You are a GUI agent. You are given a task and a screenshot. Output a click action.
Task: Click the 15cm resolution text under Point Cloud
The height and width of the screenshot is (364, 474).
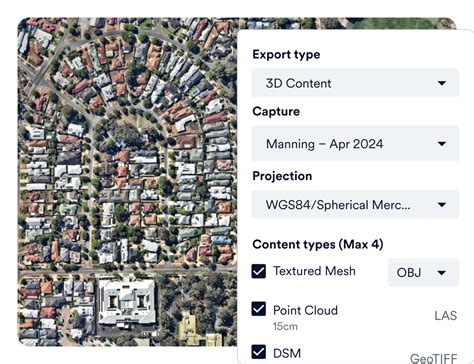click(x=285, y=326)
